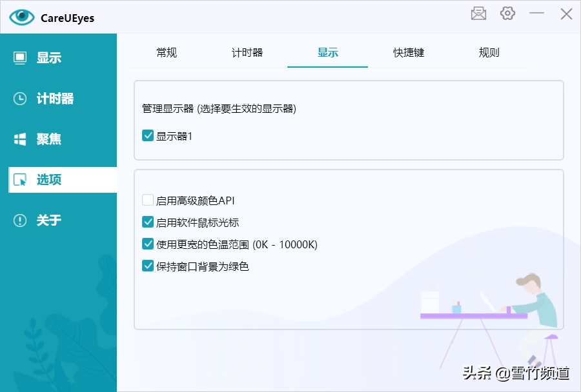Select the 快捷键 tab

coord(409,53)
